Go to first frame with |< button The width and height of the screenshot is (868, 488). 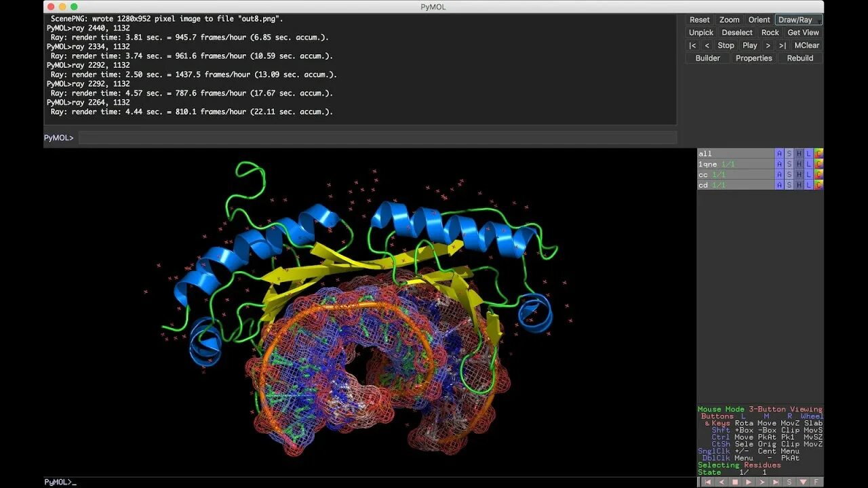click(x=692, y=45)
